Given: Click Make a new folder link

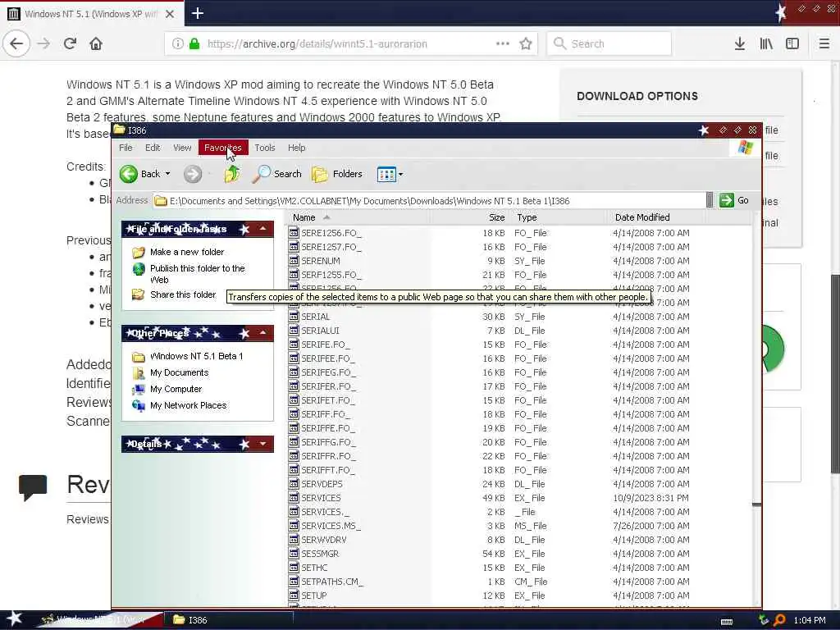Looking at the screenshot, I should tap(187, 252).
